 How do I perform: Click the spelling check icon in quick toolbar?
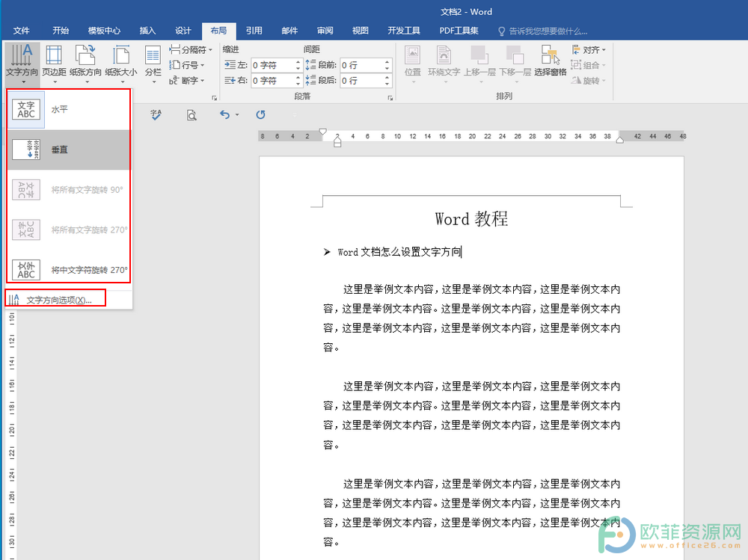pyautogui.click(x=156, y=114)
